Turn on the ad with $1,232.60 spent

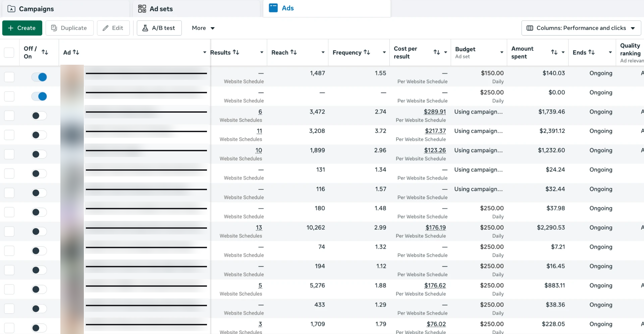(39, 154)
